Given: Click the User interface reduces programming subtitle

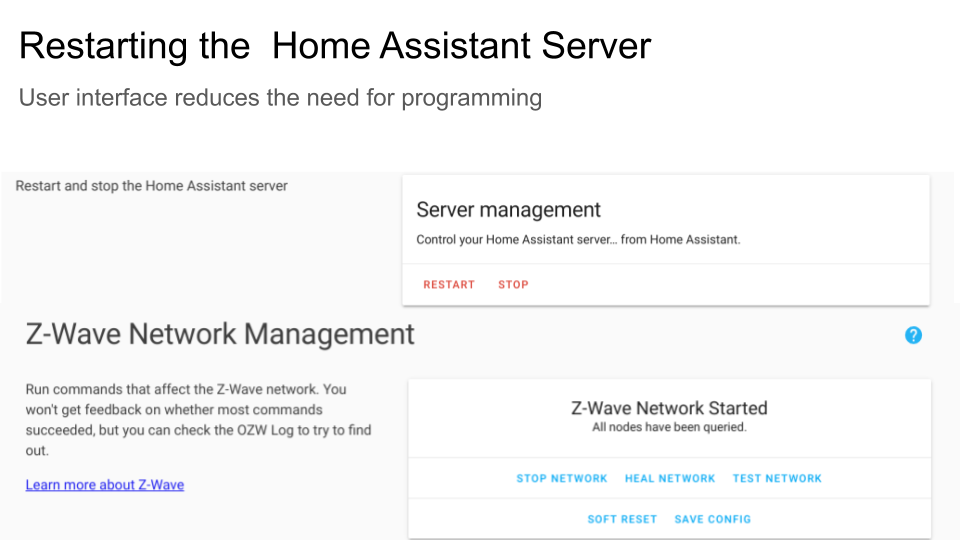Looking at the screenshot, I should point(280,98).
